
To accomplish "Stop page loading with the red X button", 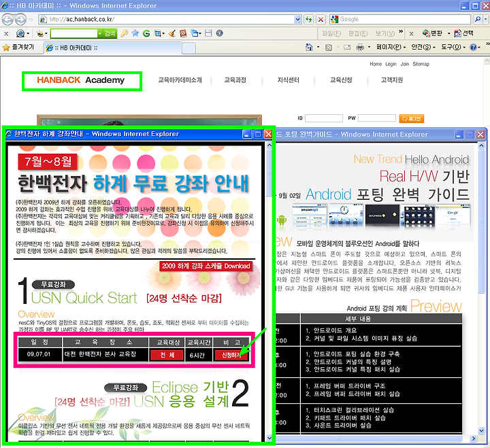I will tap(321, 19).
